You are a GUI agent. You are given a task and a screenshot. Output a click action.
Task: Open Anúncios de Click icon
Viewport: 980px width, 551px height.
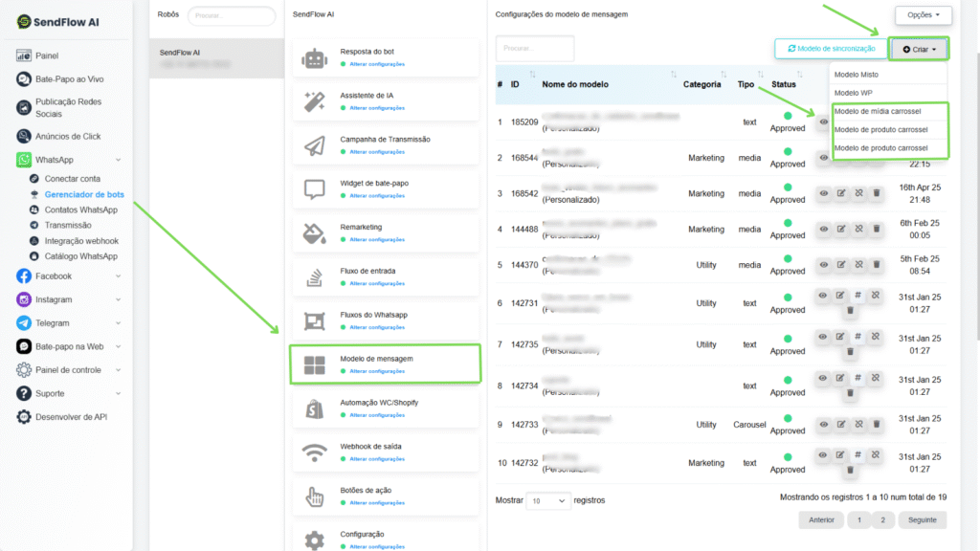24,136
